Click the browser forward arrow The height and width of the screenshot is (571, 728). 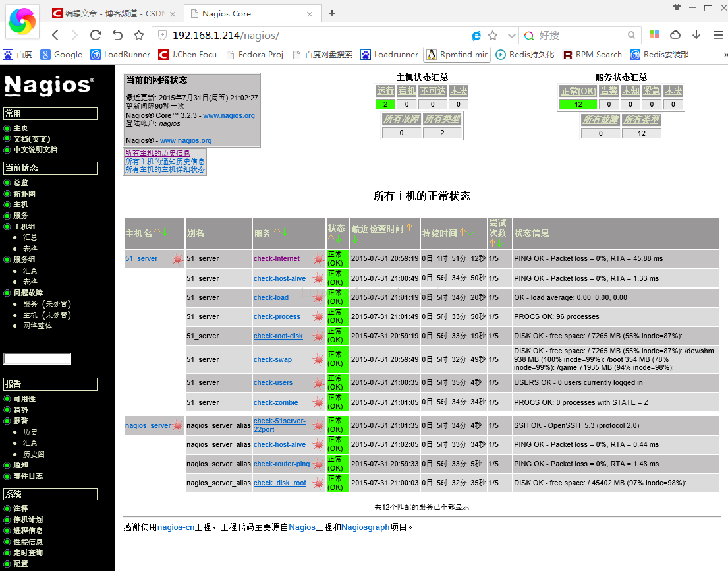point(74,35)
